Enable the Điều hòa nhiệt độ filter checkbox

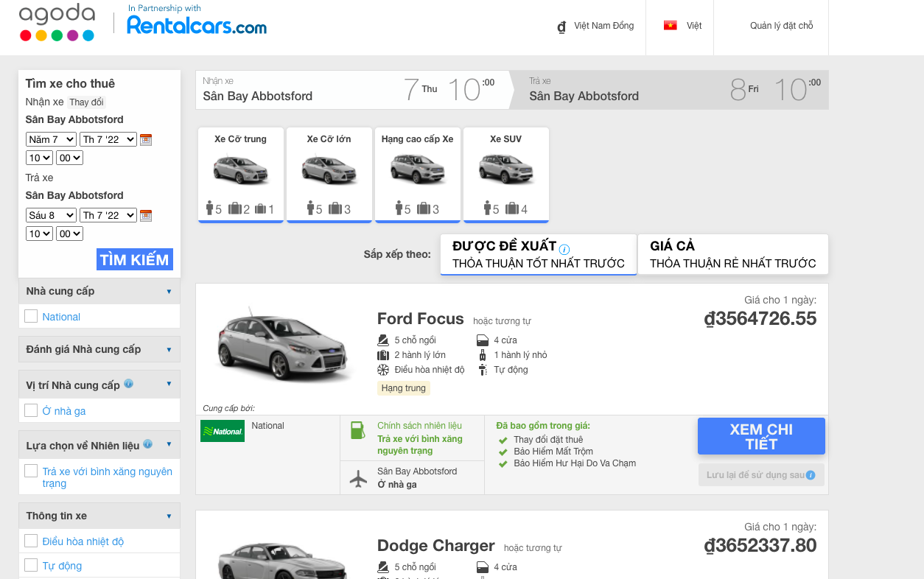(x=31, y=541)
